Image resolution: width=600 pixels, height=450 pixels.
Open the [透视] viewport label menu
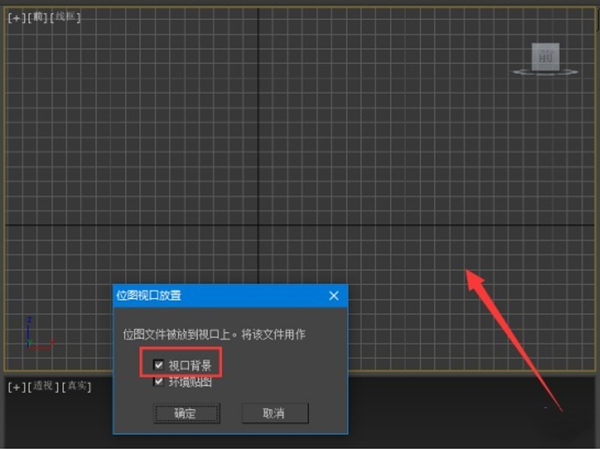pyautogui.click(x=44, y=386)
